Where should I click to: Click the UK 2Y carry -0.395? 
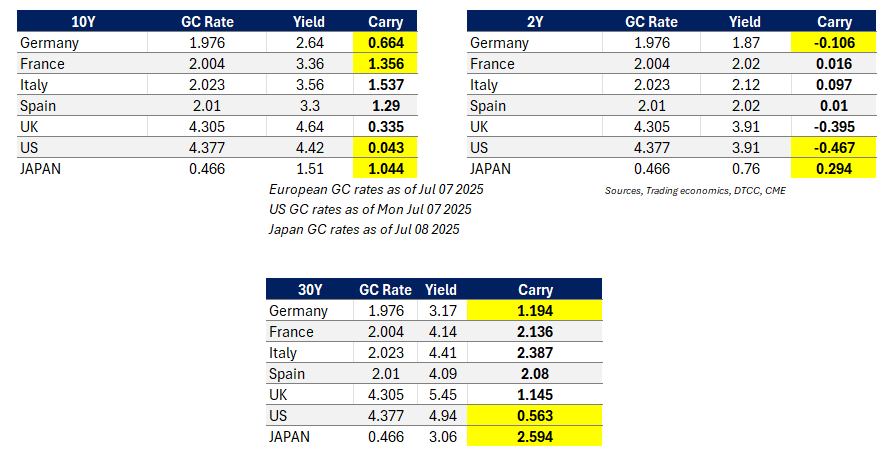[834, 127]
